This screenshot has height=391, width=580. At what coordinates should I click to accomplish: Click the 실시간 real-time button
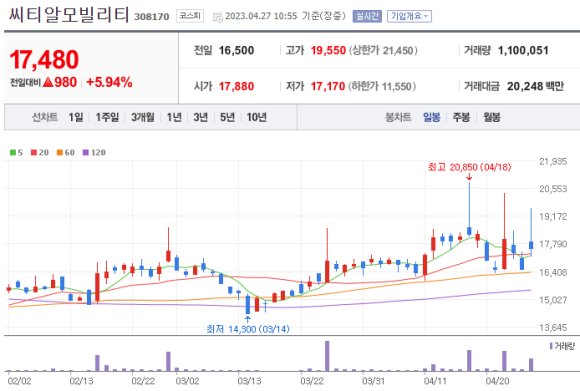[x=367, y=16]
